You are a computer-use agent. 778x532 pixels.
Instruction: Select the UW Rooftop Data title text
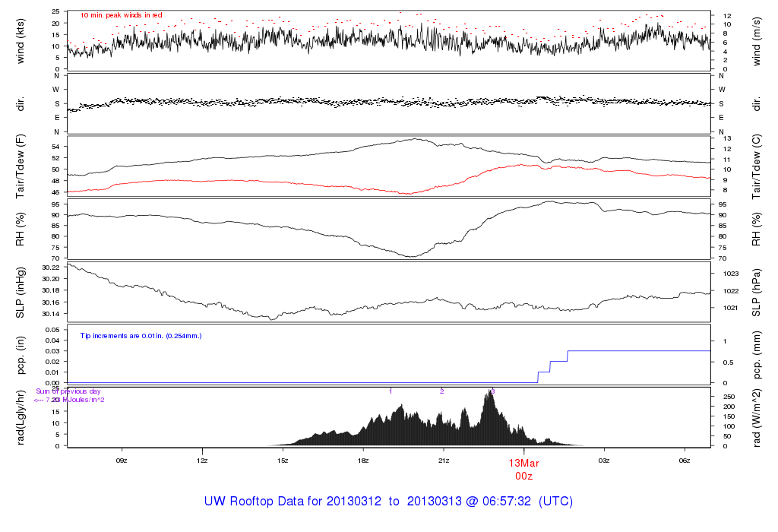click(x=388, y=502)
